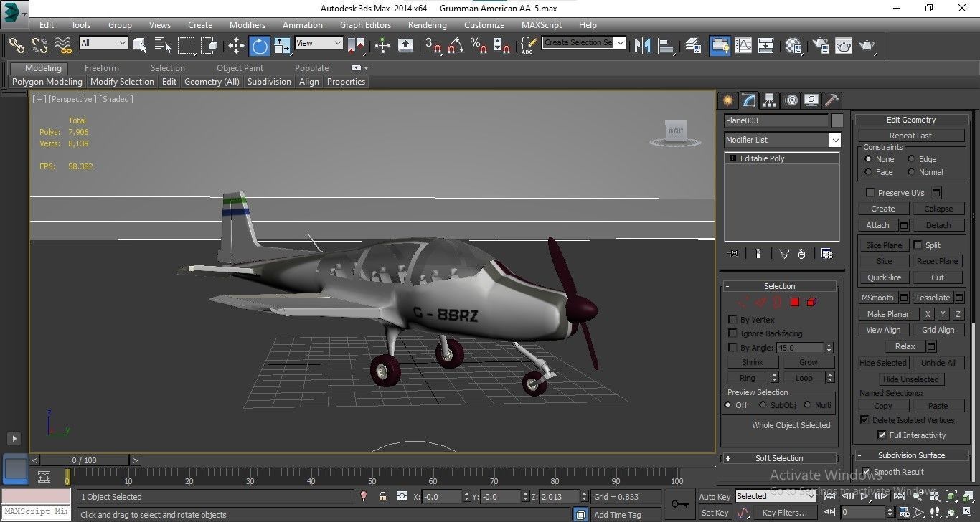Open Schematic View from toolbar
This screenshot has height=522, width=980.
pos(765,45)
